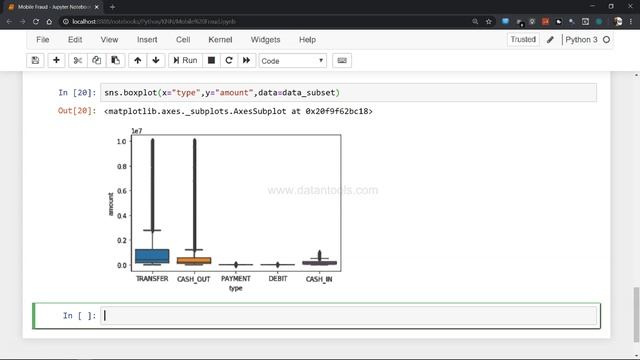640x360 pixels.
Task: Click the notebook vertical scrollbar
Action: pos(636,314)
